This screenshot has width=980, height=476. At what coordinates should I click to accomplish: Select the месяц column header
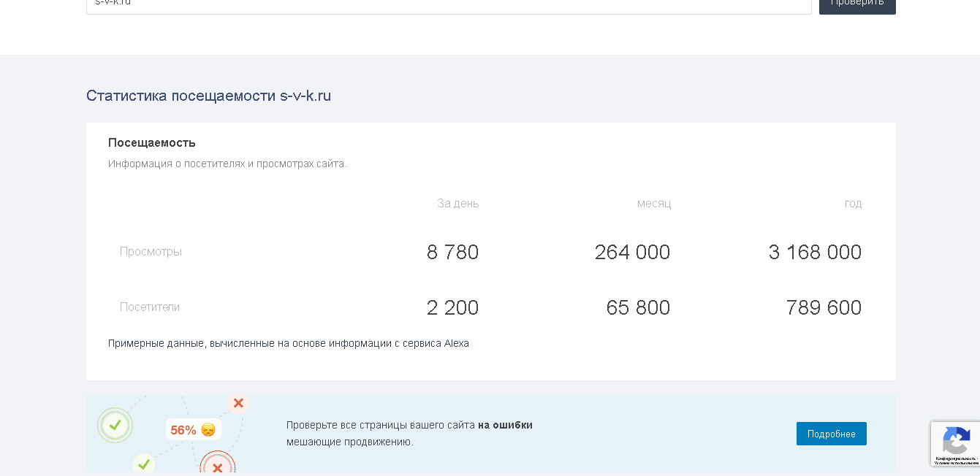(x=653, y=204)
